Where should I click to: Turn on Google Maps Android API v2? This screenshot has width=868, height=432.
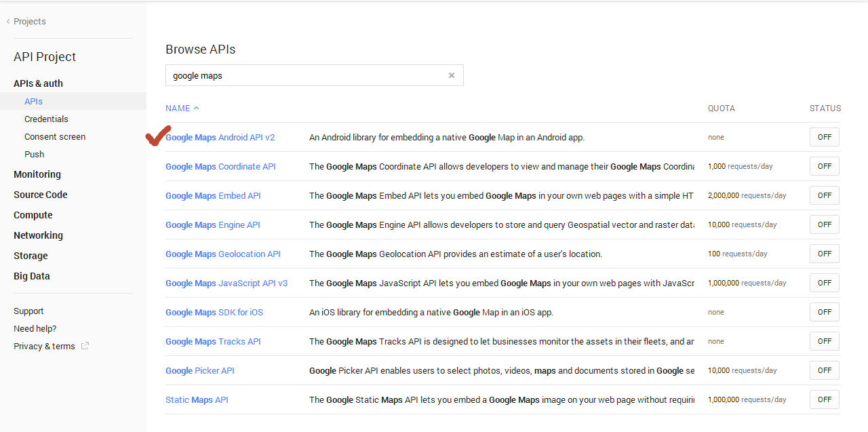click(824, 137)
